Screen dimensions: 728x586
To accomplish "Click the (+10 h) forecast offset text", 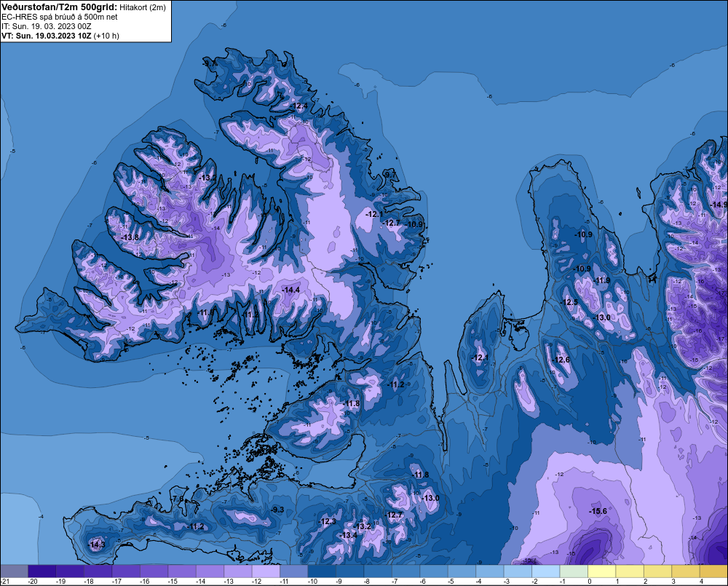I will click(x=106, y=36).
